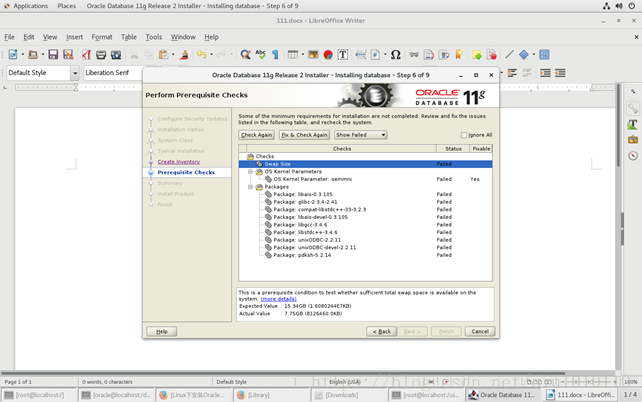
Task: Toggle Show Draw Functions icon
Action: pyautogui.click(x=544, y=54)
